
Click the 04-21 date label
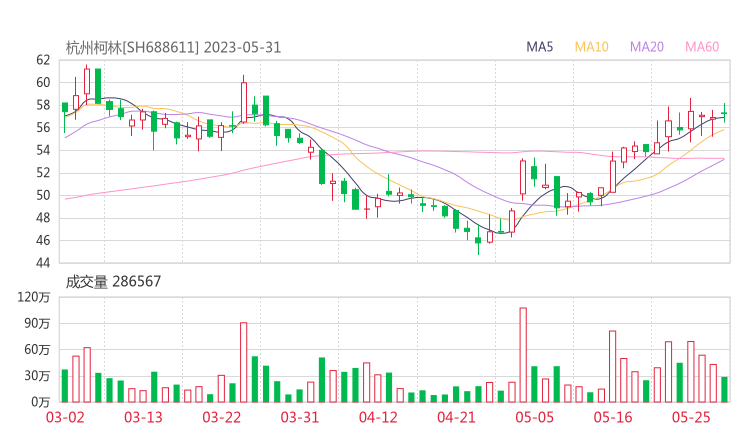[x=456, y=417]
